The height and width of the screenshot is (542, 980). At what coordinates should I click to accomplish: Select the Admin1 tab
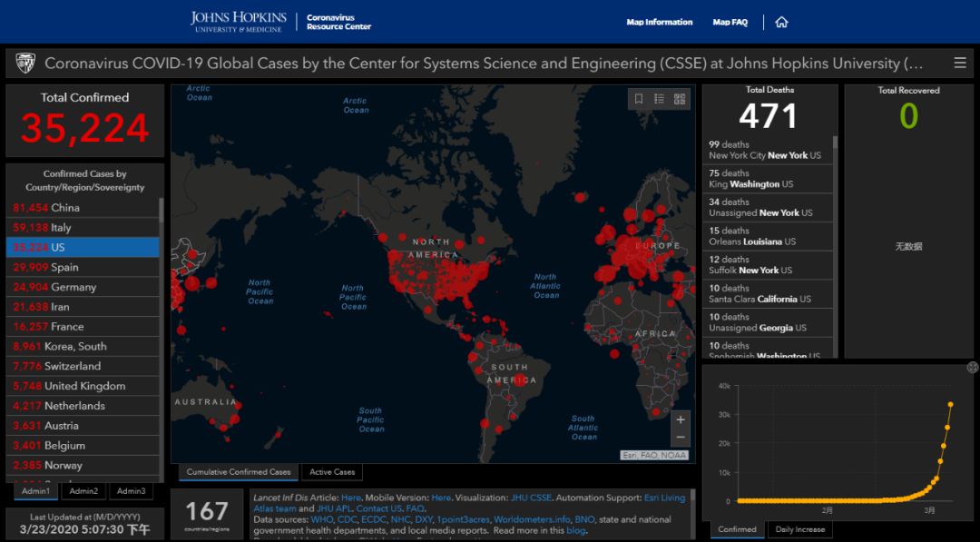tap(35, 491)
